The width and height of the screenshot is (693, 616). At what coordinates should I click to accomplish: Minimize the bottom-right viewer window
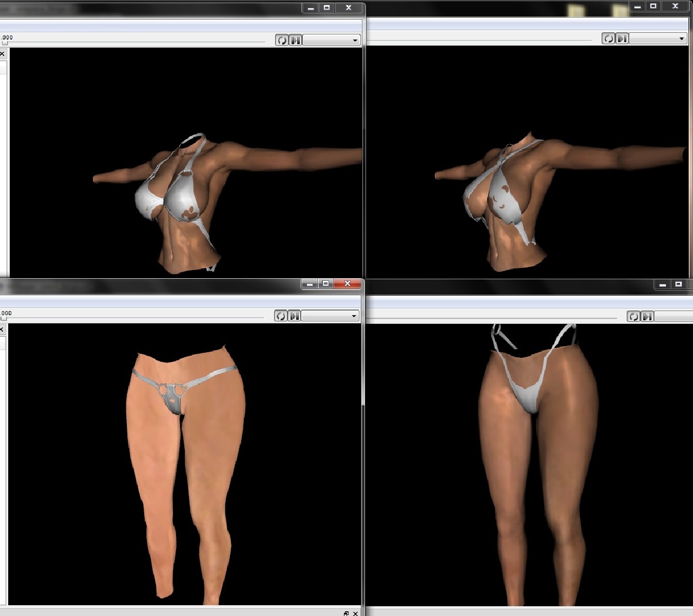tap(663, 284)
